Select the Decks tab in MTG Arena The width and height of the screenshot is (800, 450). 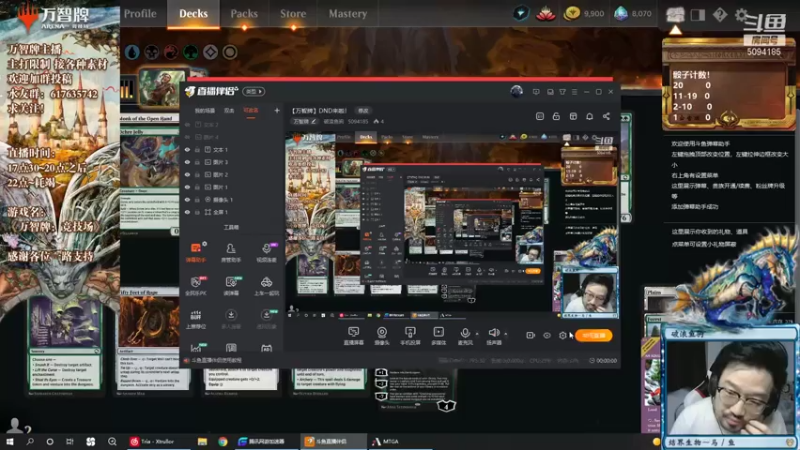pos(193,14)
